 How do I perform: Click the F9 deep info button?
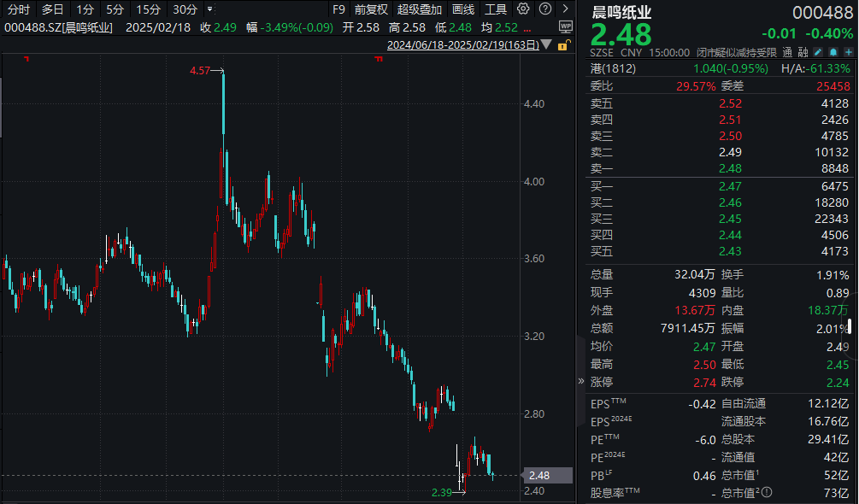pyautogui.click(x=338, y=9)
